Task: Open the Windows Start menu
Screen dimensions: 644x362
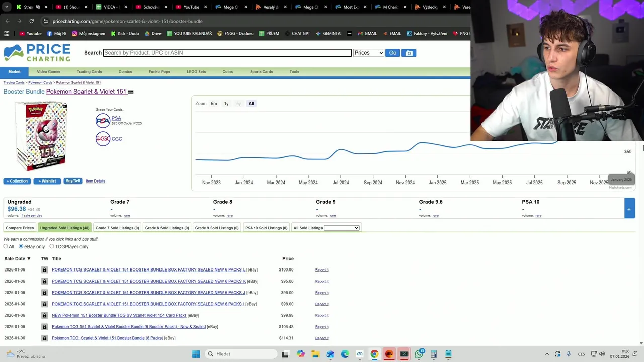Action: (196, 354)
